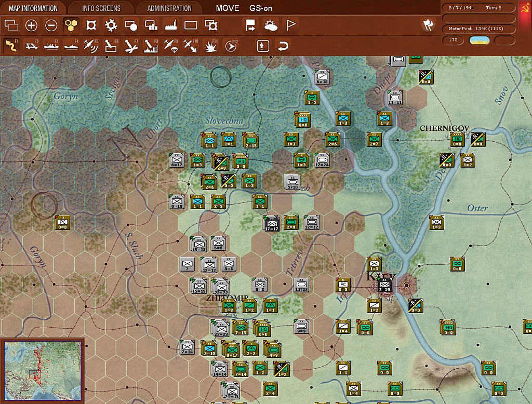
Task: Open the ADMINISTRATION tab
Action: coord(169,8)
